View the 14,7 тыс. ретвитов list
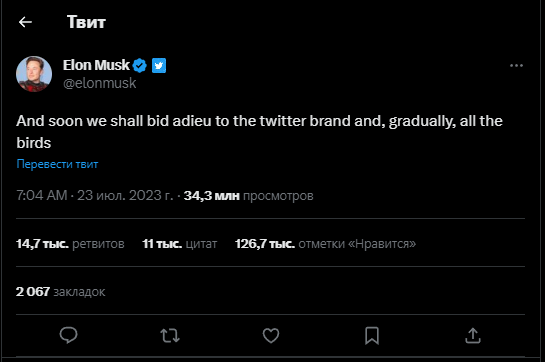 (x=70, y=244)
